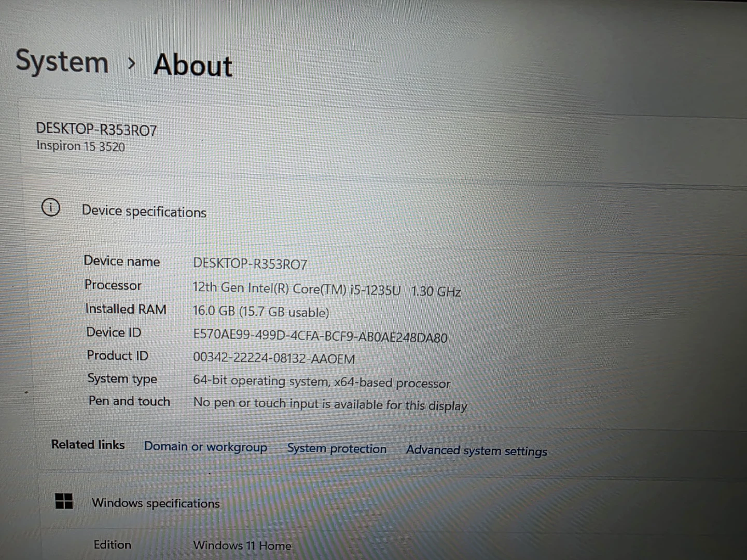Select the Windows 11 Home edition value
Screen dimensions: 747x560
coord(242,545)
